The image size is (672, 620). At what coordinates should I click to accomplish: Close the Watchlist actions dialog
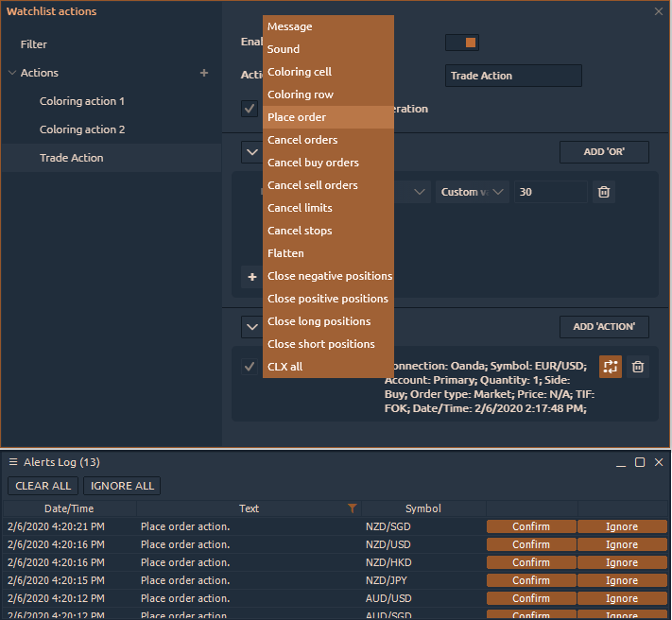pos(659,11)
